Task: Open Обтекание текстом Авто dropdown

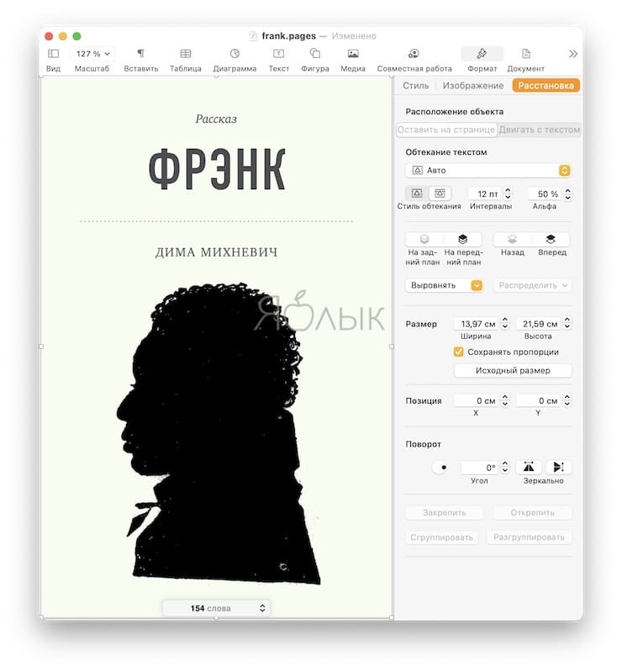Action: pos(488,170)
